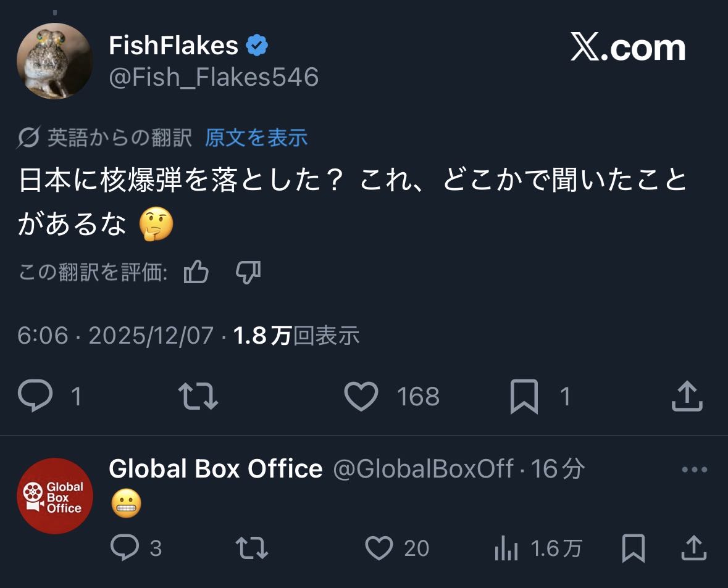Bookmark the Global Box Office reply
Viewport: 728px width, 588px height.
click(634, 548)
